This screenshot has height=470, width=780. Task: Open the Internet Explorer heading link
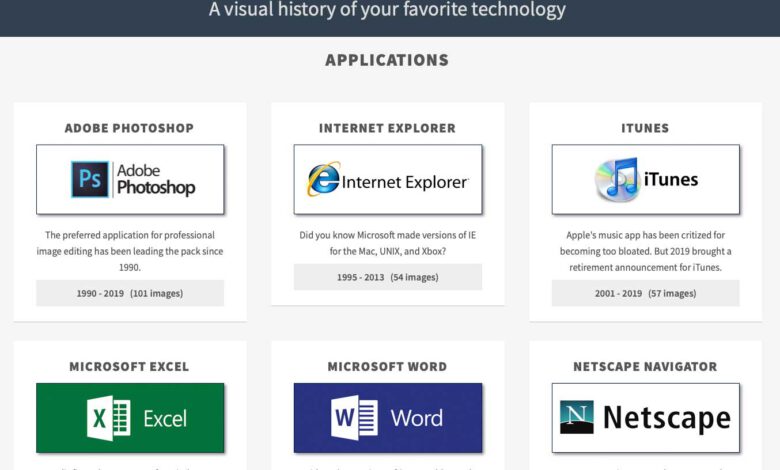387,128
